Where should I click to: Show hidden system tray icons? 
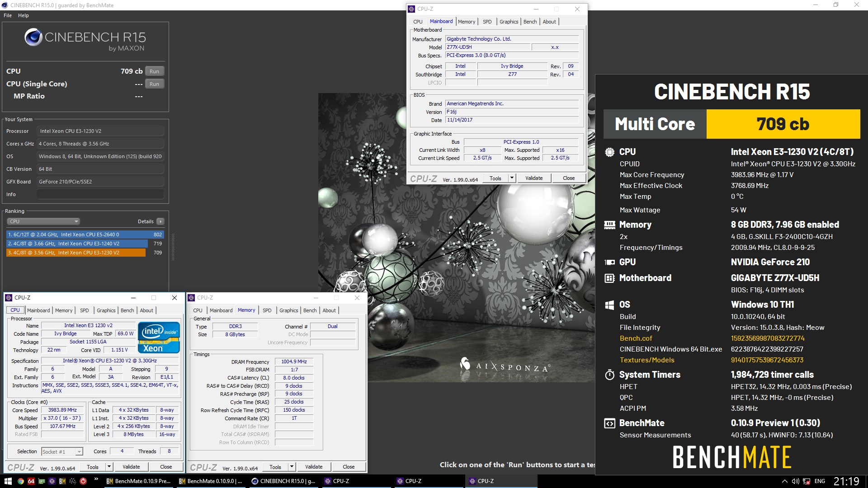pyautogui.click(x=784, y=481)
